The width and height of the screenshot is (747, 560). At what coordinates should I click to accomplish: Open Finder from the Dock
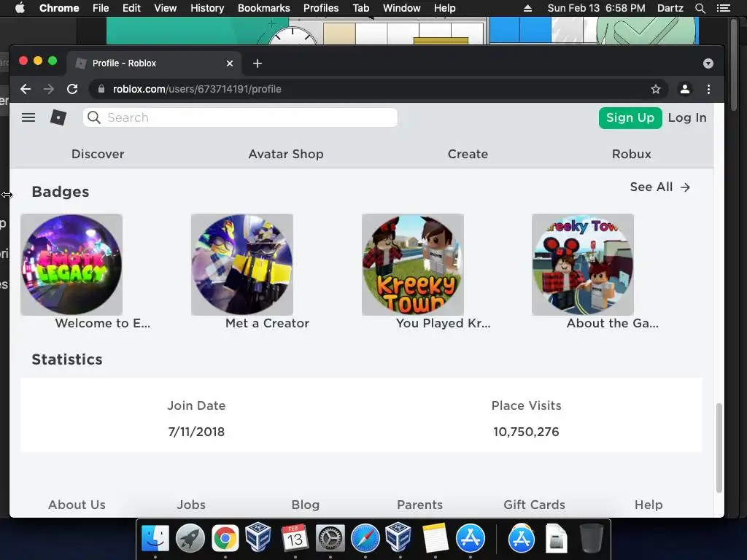pos(155,538)
